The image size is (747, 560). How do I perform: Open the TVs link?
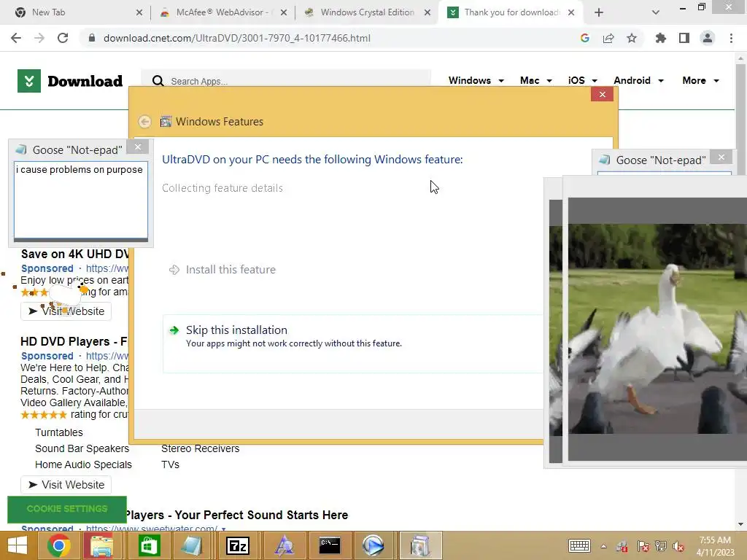coord(170,464)
